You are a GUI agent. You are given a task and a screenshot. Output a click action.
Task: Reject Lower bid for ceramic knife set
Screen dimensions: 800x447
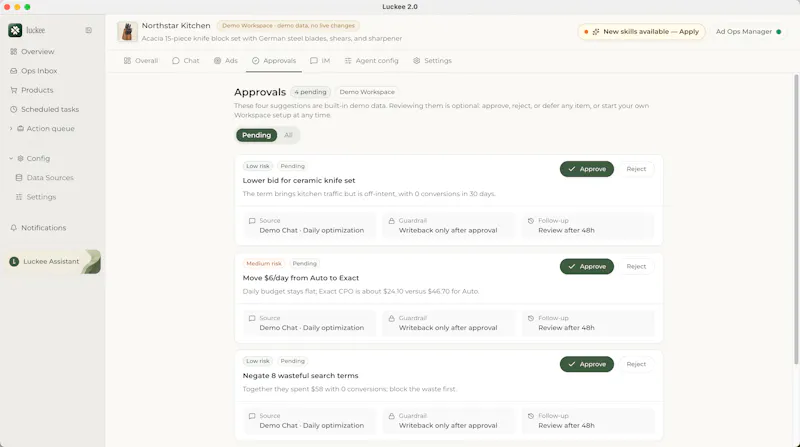(636, 169)
